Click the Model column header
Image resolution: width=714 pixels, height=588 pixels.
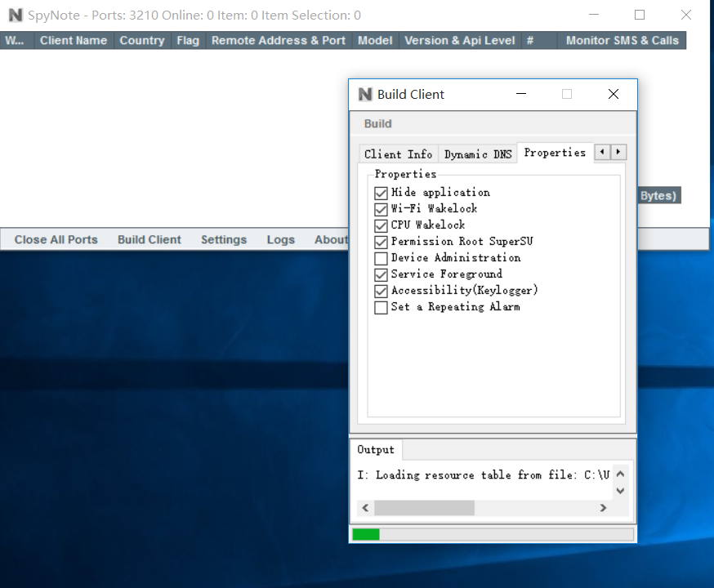[375, 41]
